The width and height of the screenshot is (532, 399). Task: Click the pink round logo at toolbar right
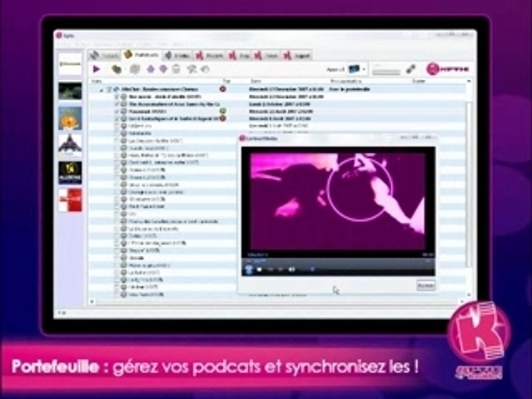[x=433, y=69]
